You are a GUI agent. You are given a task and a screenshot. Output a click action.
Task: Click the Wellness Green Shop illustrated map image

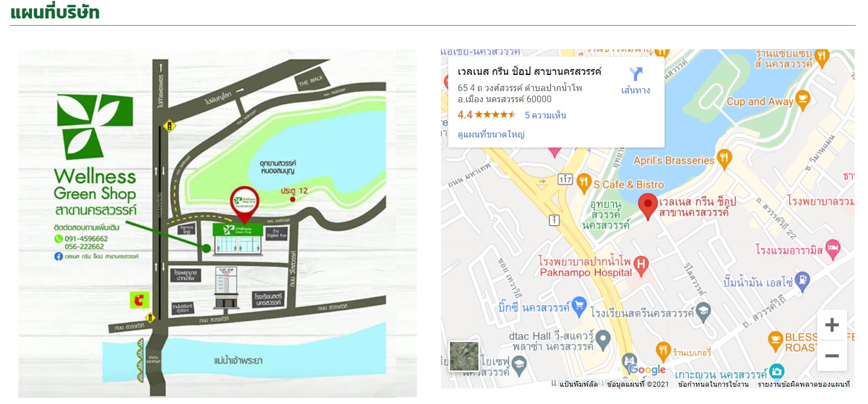218,224
